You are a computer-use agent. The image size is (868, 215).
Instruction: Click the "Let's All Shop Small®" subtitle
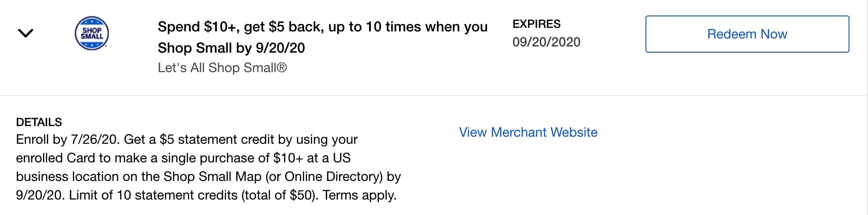point(222,68)
